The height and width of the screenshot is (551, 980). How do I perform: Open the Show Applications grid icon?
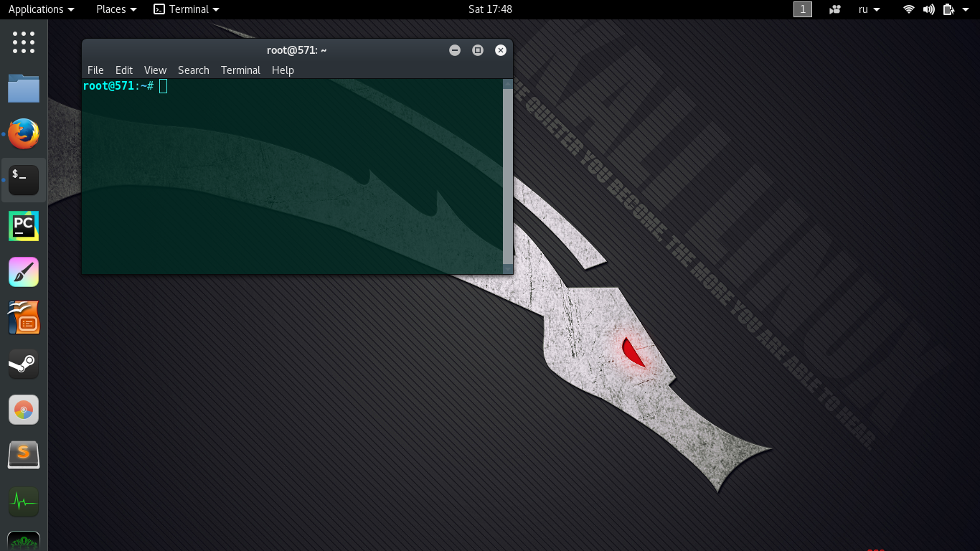(24, 42)
